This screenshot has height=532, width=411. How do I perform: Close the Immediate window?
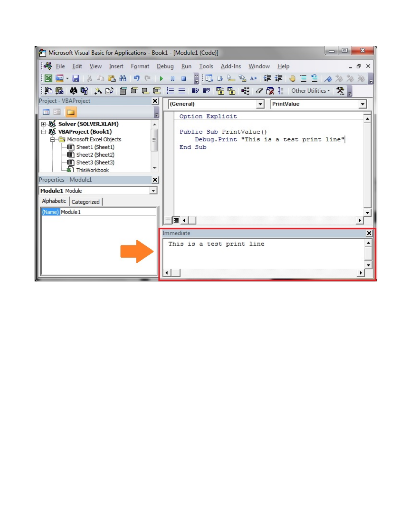click(369, 233)
